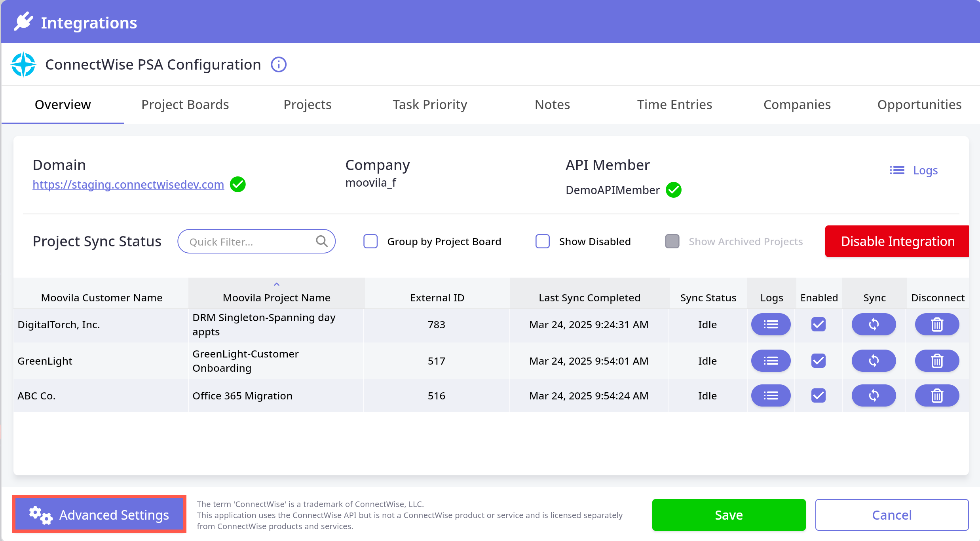Click the info icon beside ConnectWise PSA Configuration
Viewport: 980px width, 541px height.
point(278,64)
